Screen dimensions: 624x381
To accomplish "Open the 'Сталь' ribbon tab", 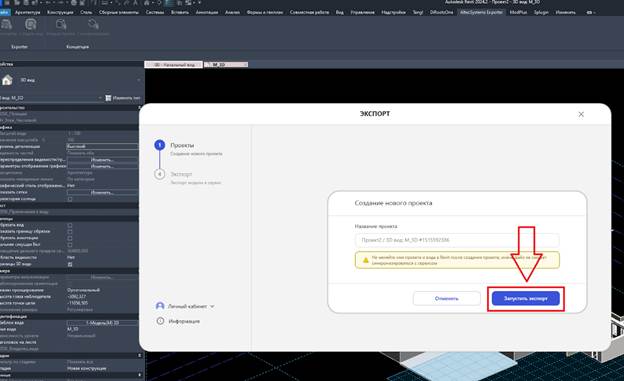I will click(86, 12).
